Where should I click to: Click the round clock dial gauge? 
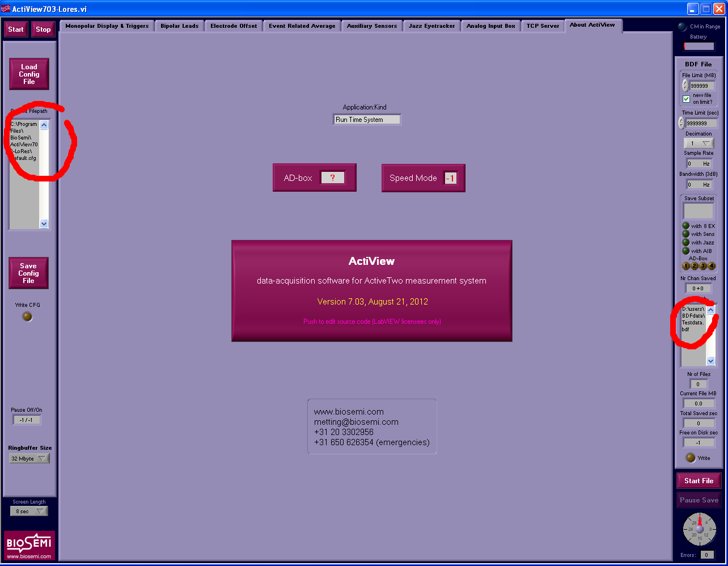(699, 529)
